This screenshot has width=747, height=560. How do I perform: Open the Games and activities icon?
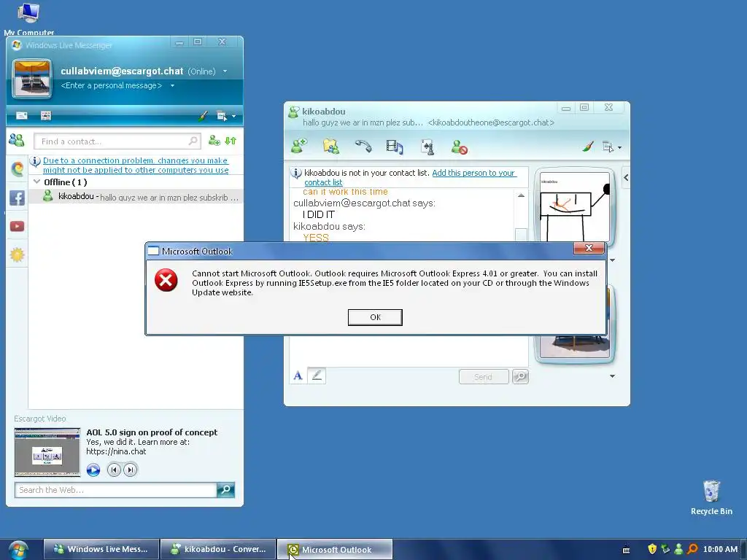[x=427, y=147]
